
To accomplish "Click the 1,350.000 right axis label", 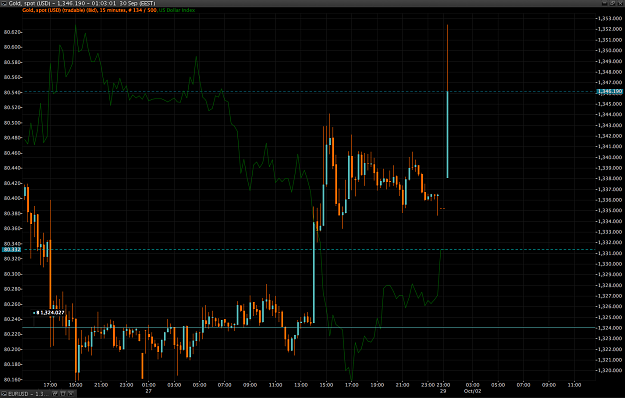I will (x=609, y=51).
